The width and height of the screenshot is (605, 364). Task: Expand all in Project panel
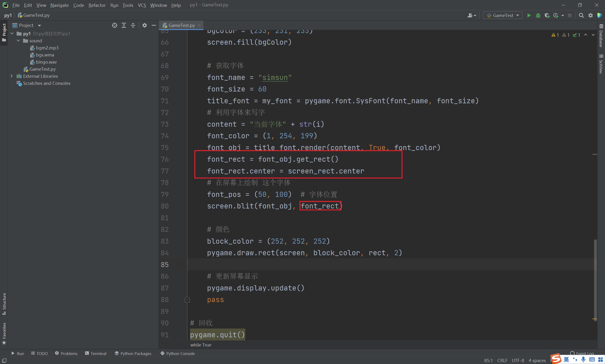124,25
